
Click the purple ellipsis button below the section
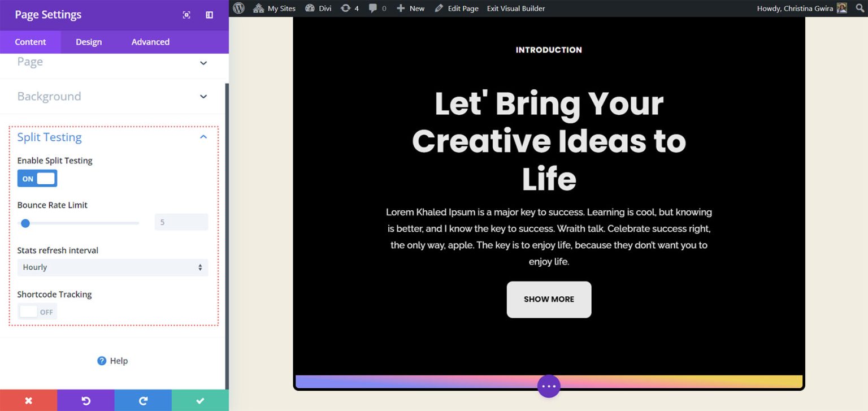point(549,386)
